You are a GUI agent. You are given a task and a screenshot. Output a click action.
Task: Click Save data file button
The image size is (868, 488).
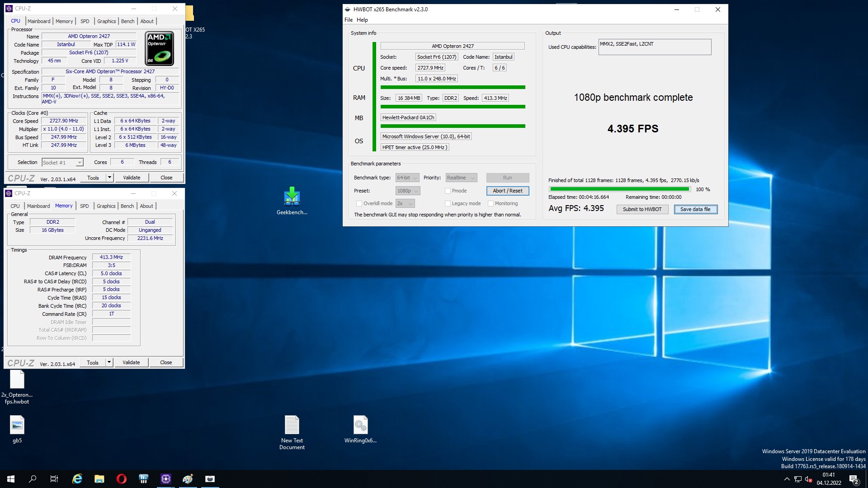695,210
